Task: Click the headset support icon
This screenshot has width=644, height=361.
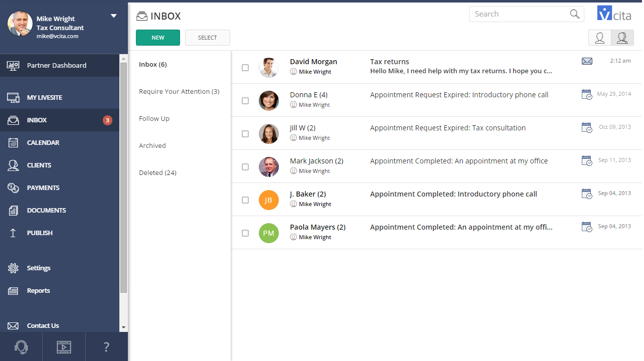Action: (21, 347)
